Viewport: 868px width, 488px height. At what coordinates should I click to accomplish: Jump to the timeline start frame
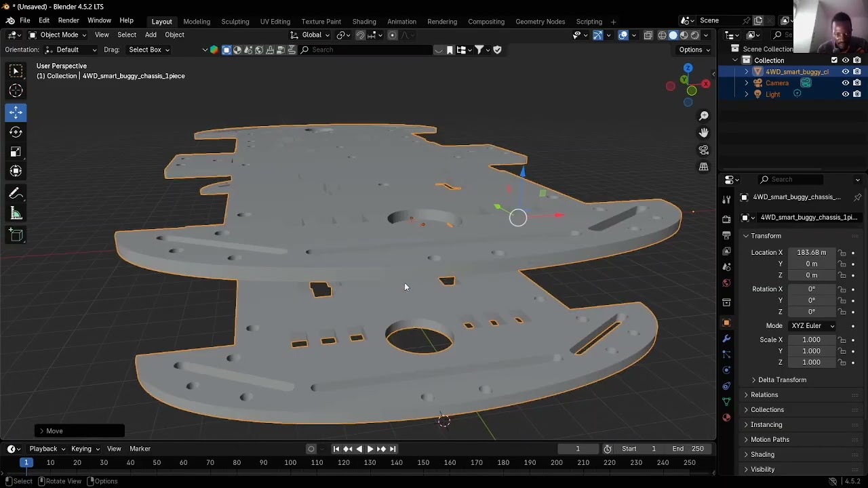click(336, 449)
